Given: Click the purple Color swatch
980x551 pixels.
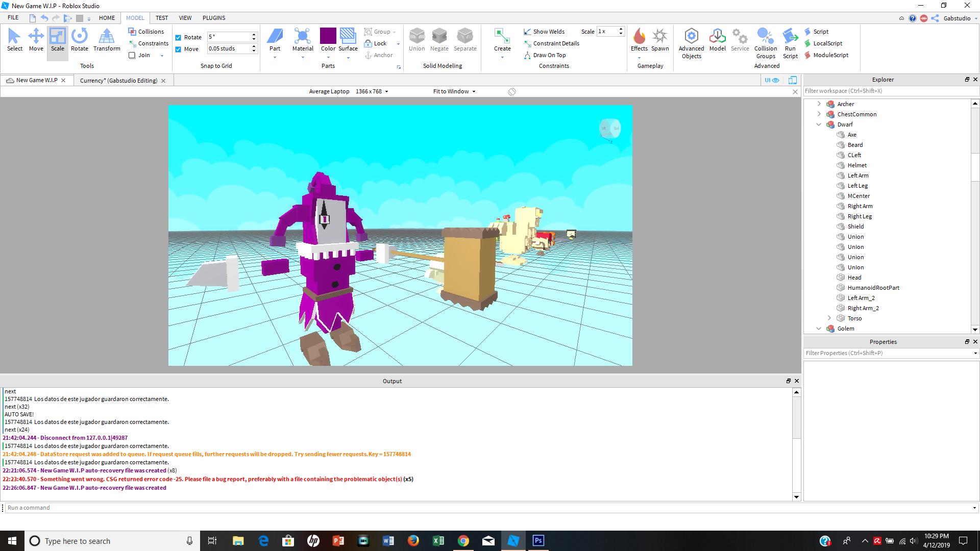Looking at the screenshot, I should pos(328,36).
